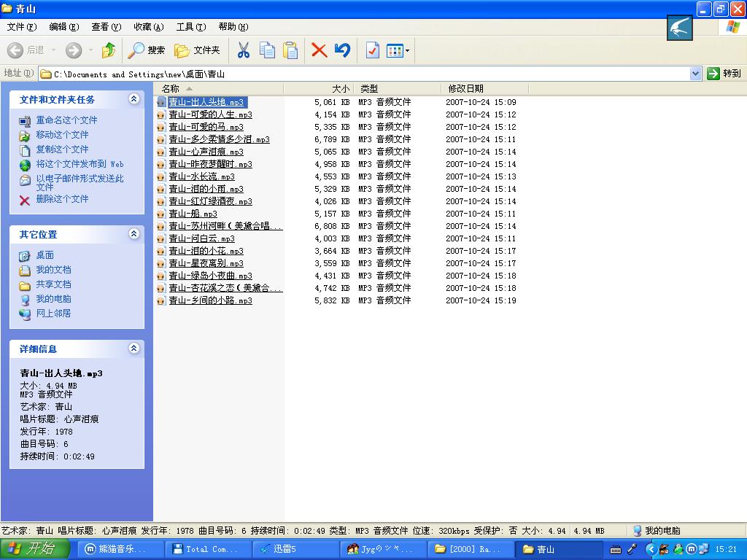Select file 青山-出人头地.mp3
The image size is (747, 560).
206,102
